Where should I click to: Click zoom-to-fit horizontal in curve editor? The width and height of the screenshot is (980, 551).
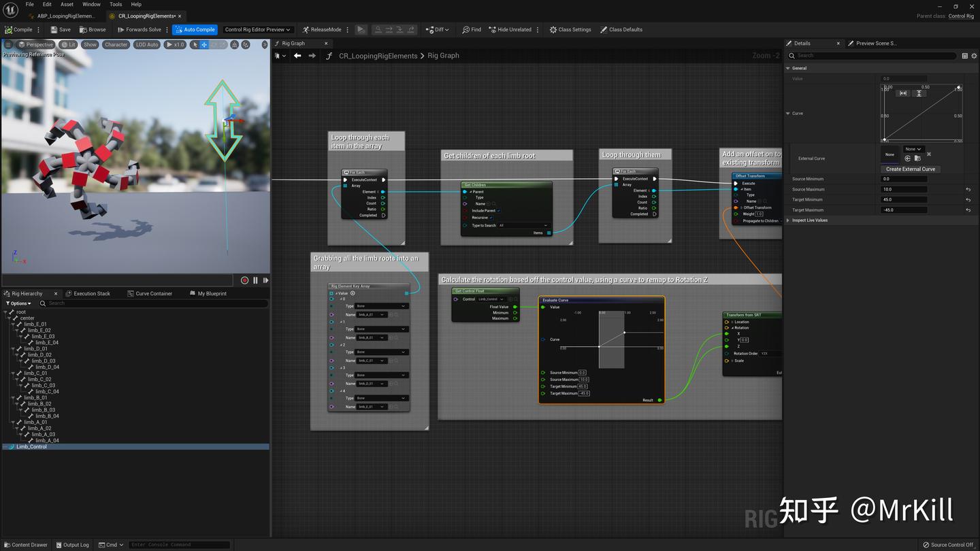902,93
